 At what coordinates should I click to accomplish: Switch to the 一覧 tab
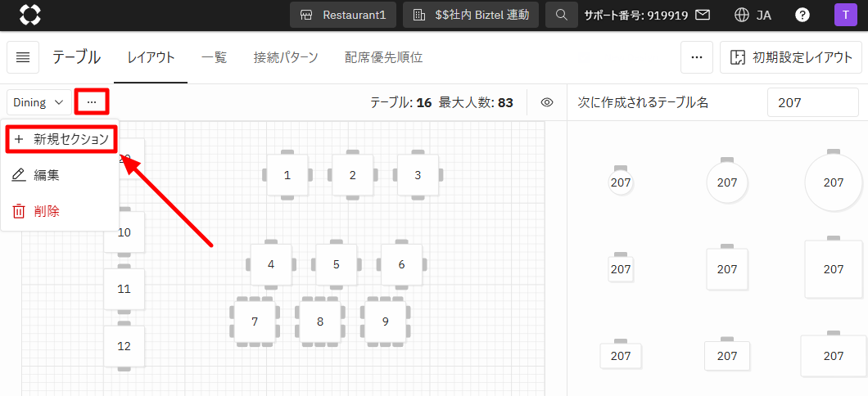[x=214, y=57]
